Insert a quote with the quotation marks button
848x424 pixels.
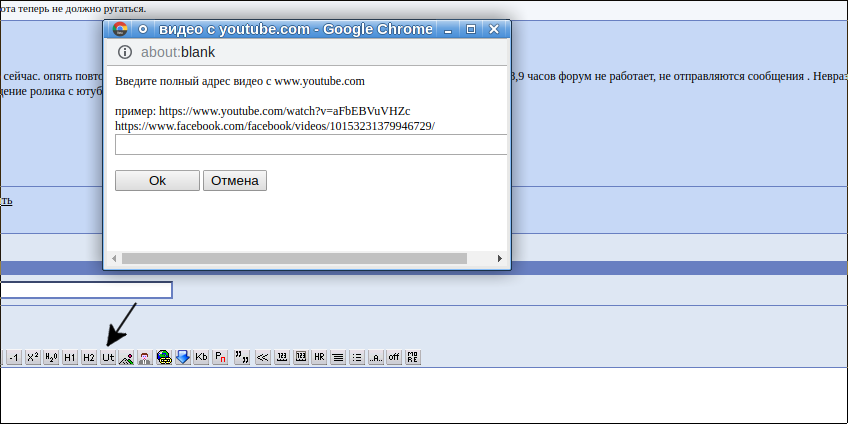242,357
